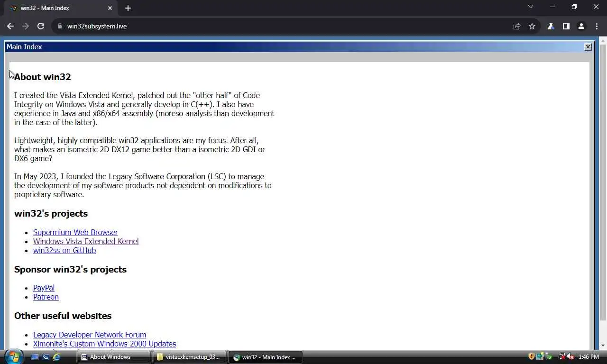Click the Main Index title bar text

click(x=24, y=47)
